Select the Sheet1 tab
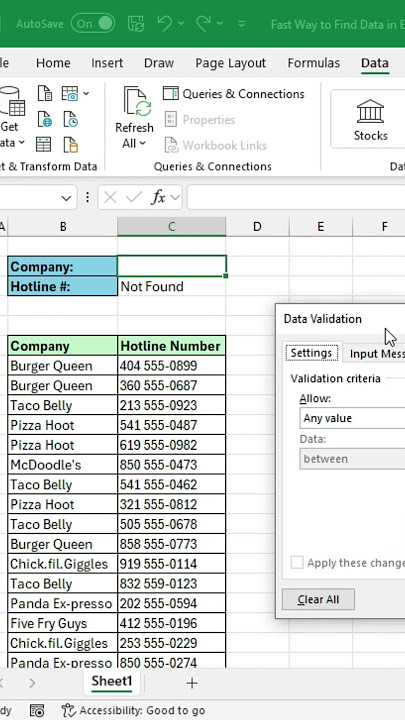This screenshot has width=405, height=720. tap(112, 681)
